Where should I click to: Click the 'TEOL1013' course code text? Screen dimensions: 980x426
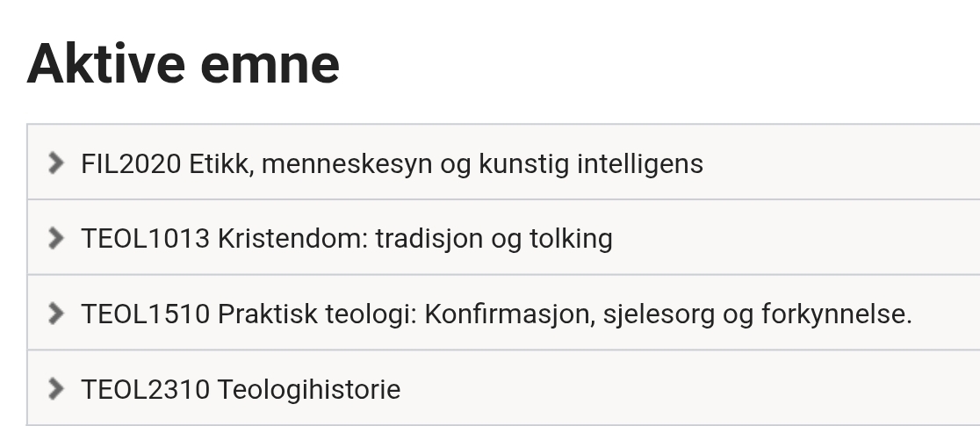145,238
